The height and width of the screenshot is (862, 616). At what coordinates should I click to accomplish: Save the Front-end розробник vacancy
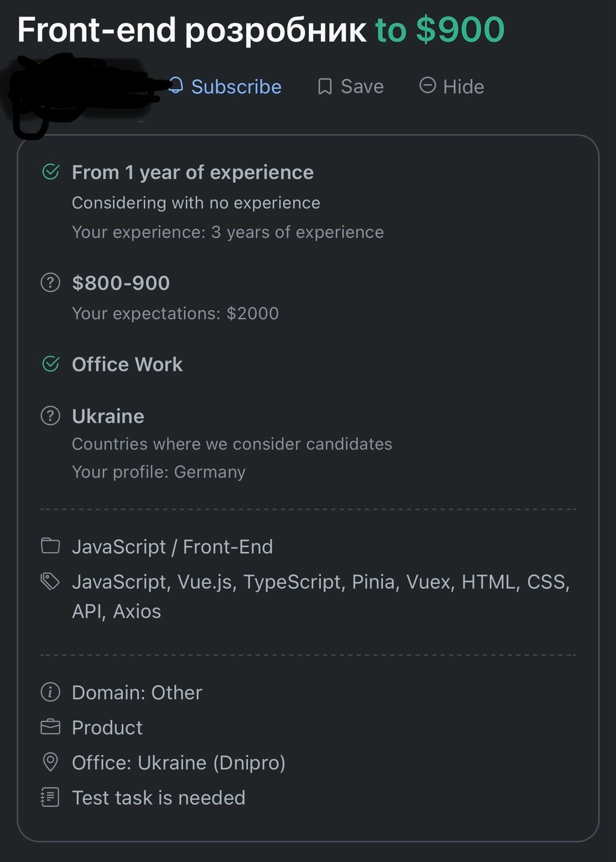pyautogui.click(x=351, y=86)
